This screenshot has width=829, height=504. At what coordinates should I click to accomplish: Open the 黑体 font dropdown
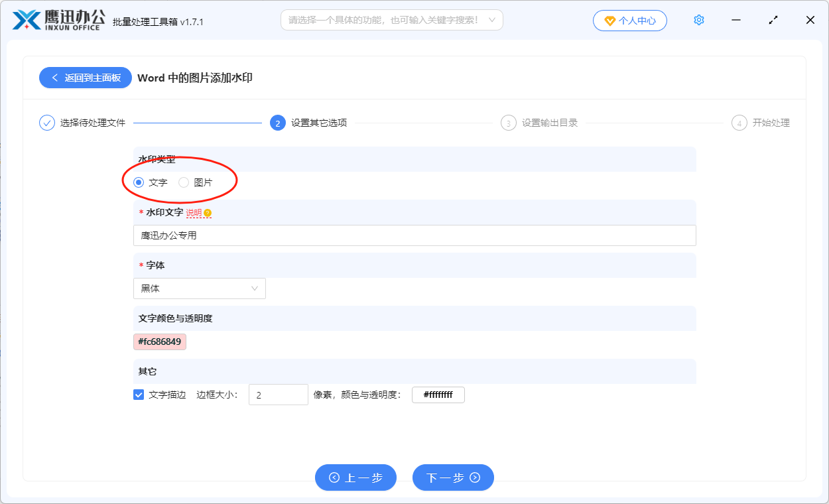pyautogui.click(x=199, y=288)
